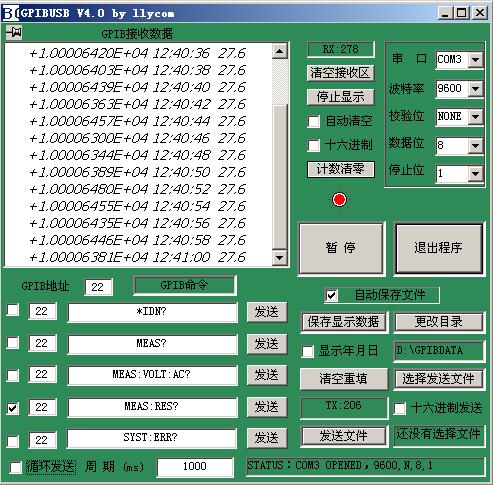The width and height of the screenshot is (493, 485).
Task: Open the 串口 COM3 dropdown
Action: [475, 60]
